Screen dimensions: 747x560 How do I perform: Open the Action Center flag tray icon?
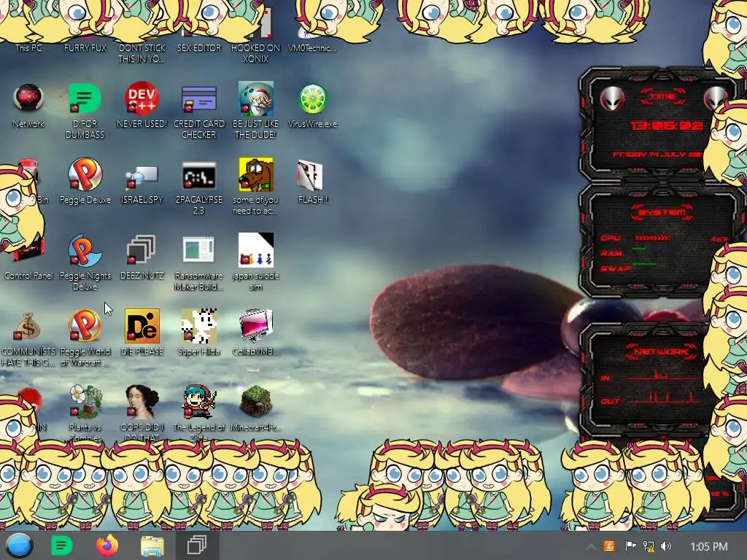630,546
